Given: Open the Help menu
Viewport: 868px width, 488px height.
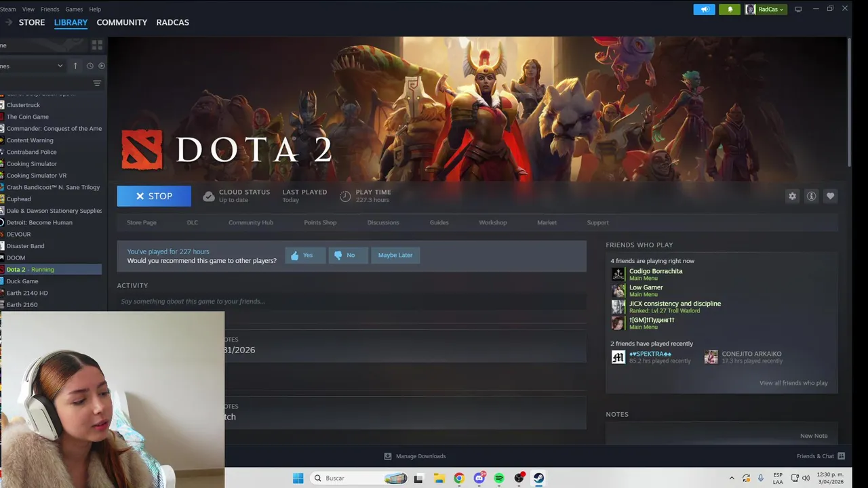Looking at the screenshot, I should 95,9.
